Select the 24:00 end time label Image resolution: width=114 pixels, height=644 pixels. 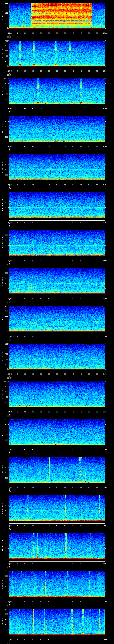pyautogui.click(x=105, y=374)
